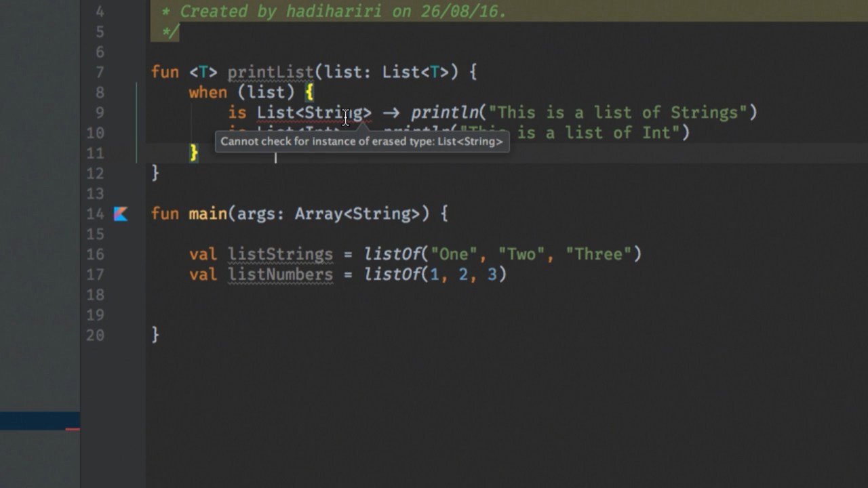The image size is (868, 488).
Task: Click 'args: Array<String>' in the main signature
Action: click(328, 214)
